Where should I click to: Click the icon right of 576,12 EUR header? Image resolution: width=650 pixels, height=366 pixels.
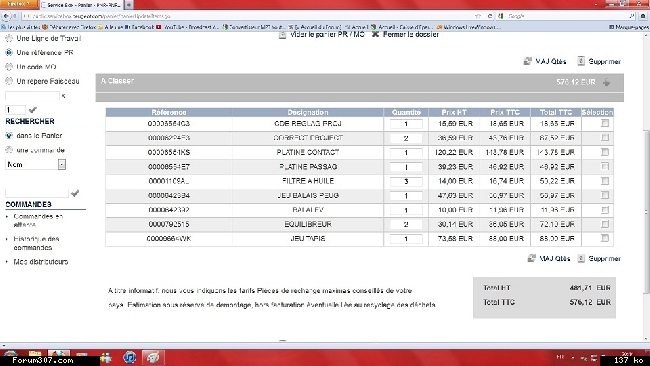click(x=606, y=82)
